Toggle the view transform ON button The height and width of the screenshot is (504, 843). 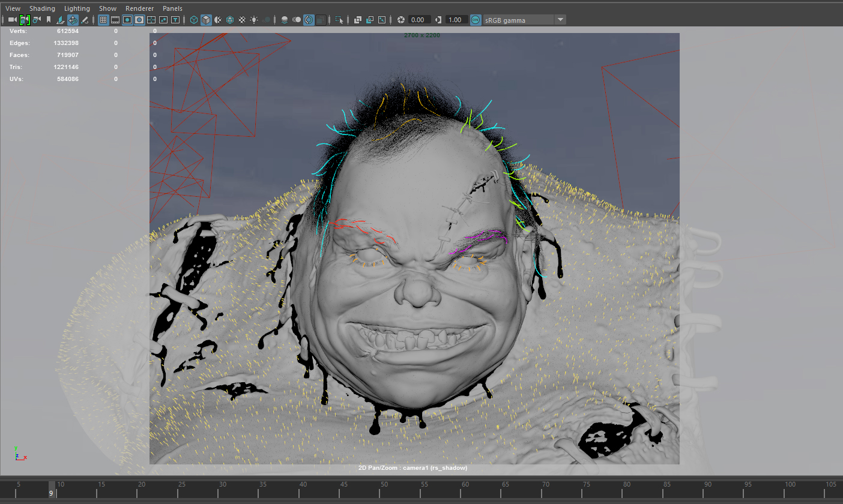tap(476, 20)
